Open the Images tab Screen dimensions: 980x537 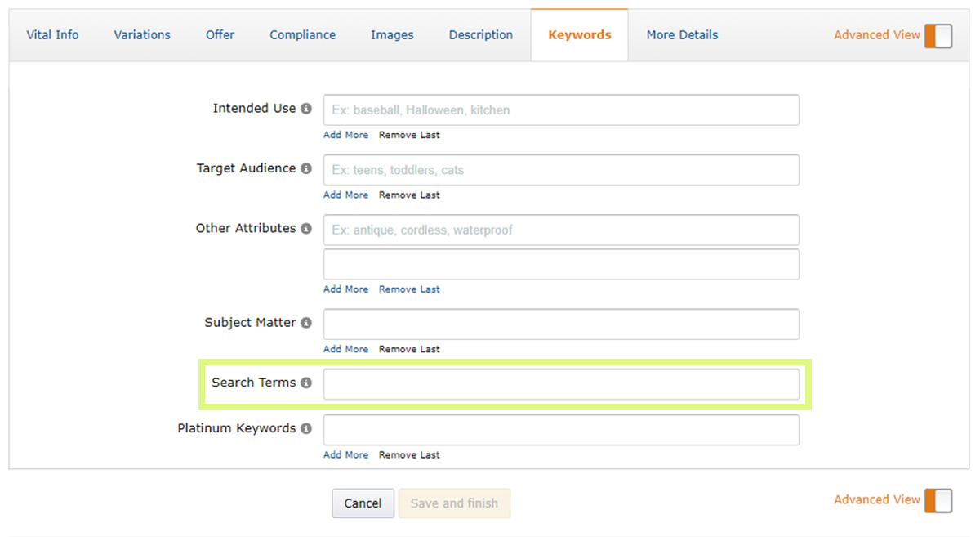(392, 34)
